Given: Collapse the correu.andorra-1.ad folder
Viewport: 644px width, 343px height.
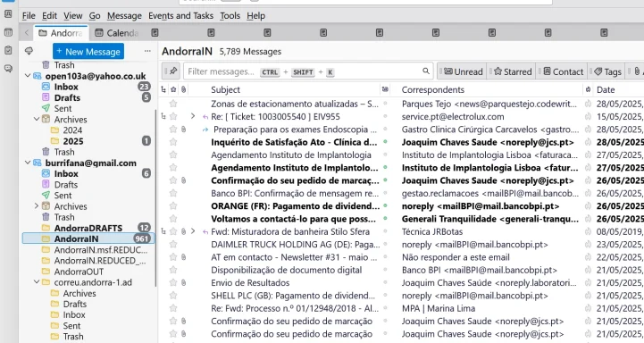Looking at the screenshot, I should click(37, 282).
